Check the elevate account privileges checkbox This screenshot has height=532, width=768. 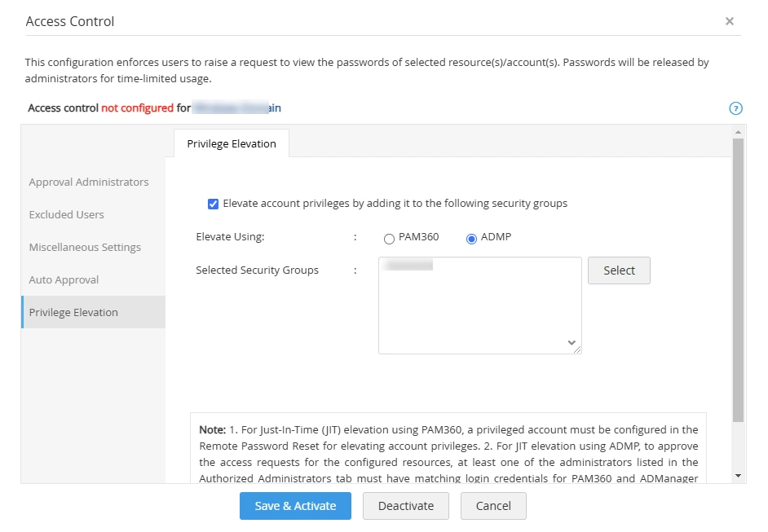pyautogui.click(x=213, y=203)
